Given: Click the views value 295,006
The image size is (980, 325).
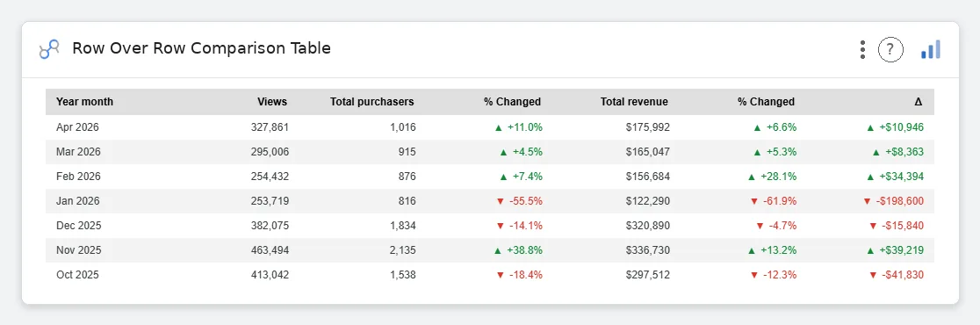Looking at the screenshot, I should (270, 152).
